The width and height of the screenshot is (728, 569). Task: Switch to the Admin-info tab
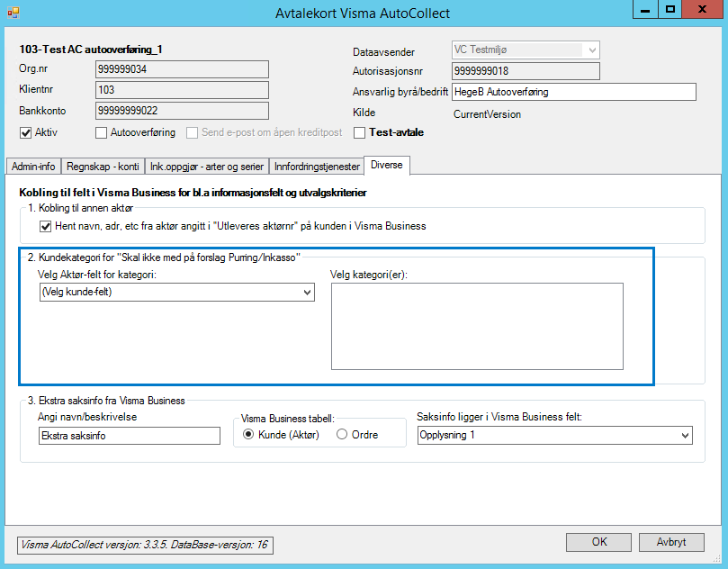(33, 167)
